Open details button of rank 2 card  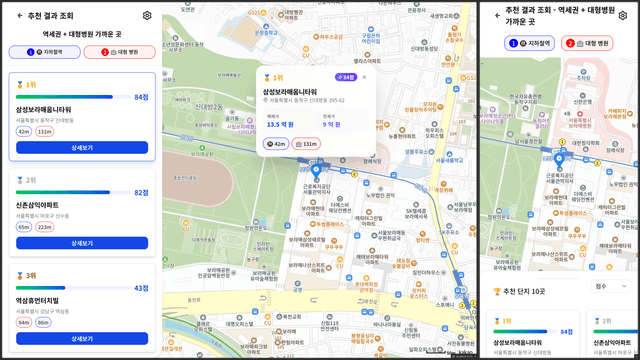(82, 243)
